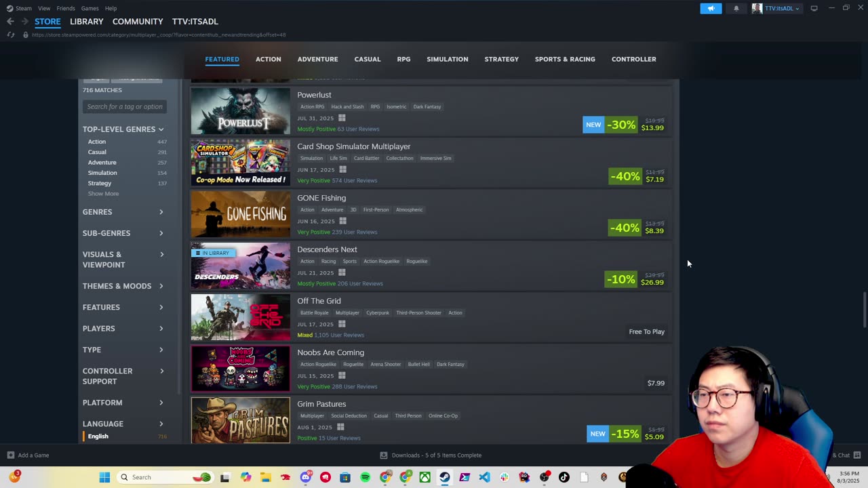Open the Card Shop Simulator Multiplayer title

pos(353,146)
